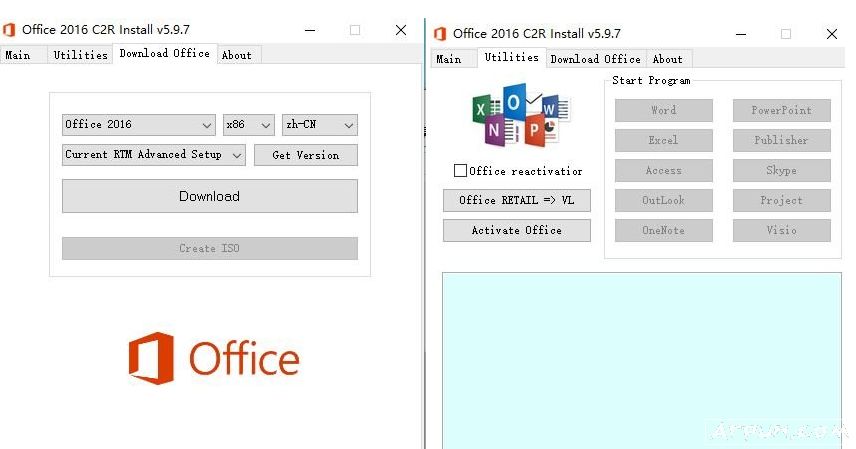Image resolution: width=856 pixels, height=449 pixels.
Task: Launch Excel from Start Program group
Action: tap(664, 140)
